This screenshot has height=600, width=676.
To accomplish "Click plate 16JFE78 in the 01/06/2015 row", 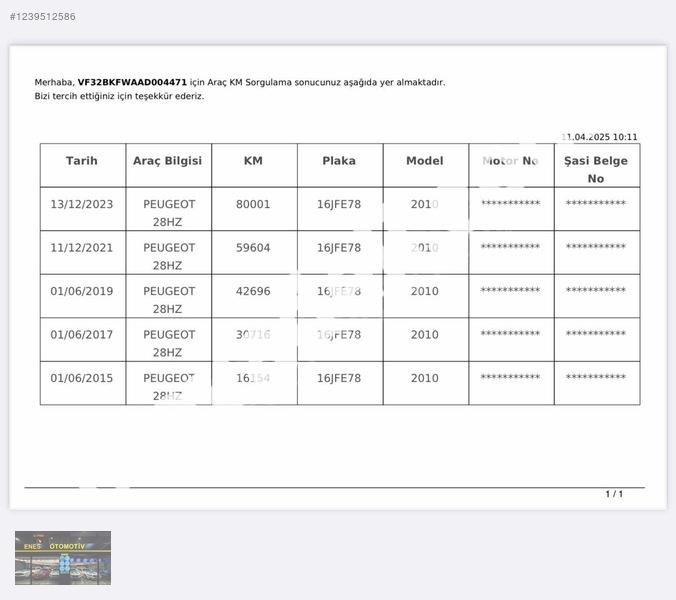I will coord(339,378).
